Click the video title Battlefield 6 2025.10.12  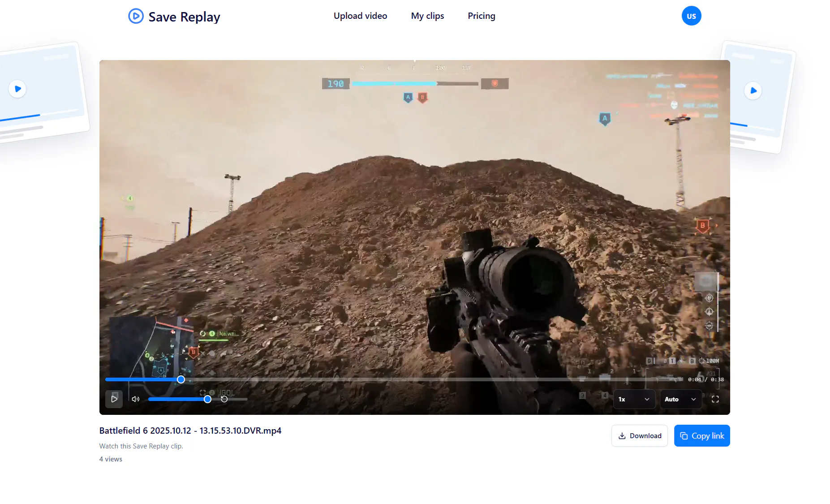190,431
